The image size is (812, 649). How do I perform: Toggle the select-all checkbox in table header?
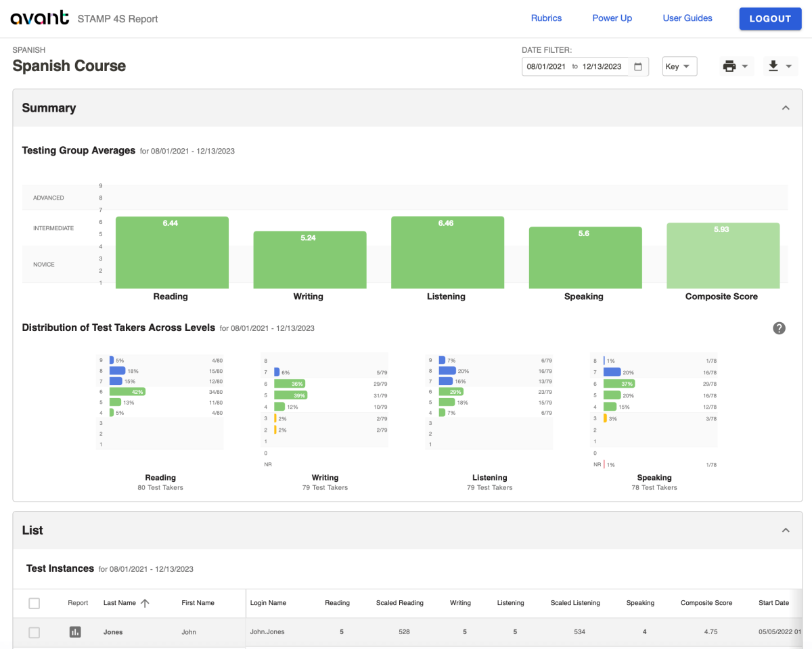(x=35, y=603)
